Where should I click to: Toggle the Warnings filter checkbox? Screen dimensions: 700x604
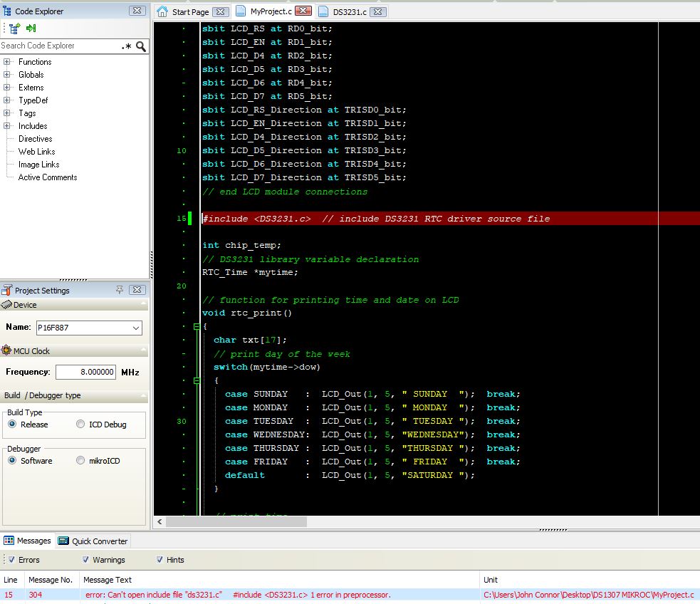(x=85, y=559)
